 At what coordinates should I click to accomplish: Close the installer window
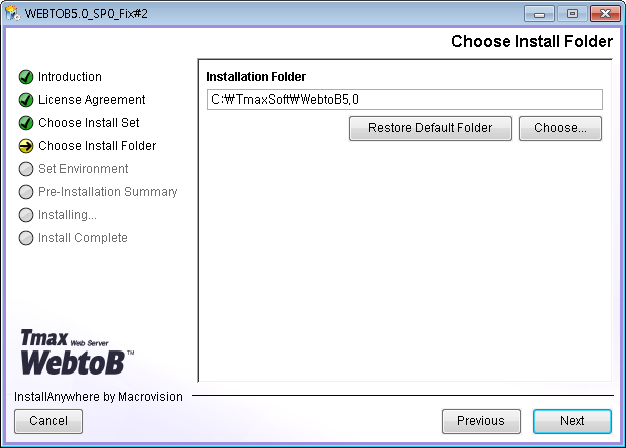pyautogui.click(x=605, y=14)
